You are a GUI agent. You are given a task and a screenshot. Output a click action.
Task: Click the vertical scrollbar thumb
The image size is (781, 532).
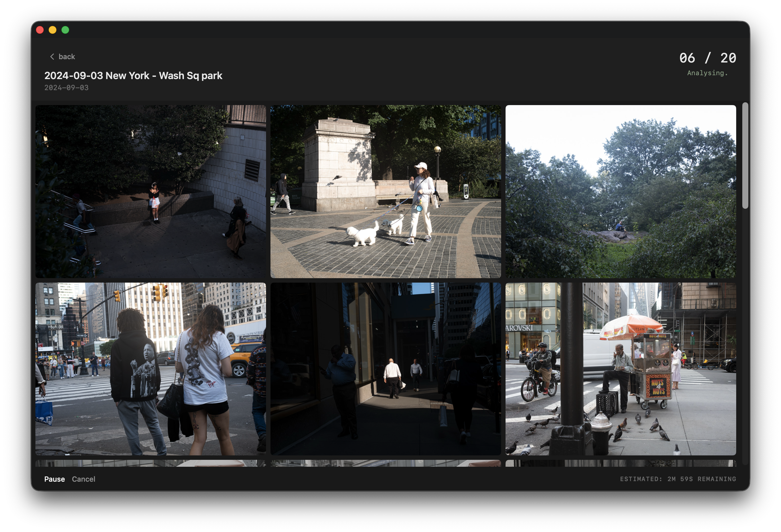pyautogui.click(x=745, y=155)
